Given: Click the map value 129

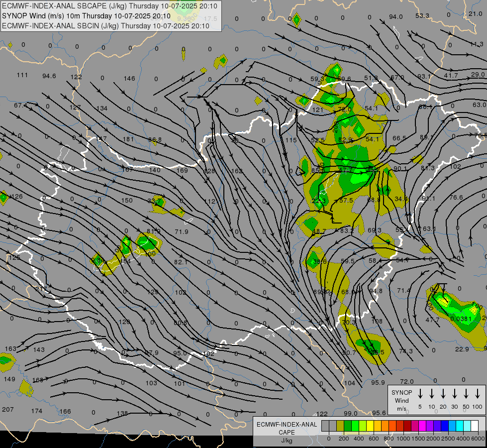Looking at the screenshot, I should click(x=153, y=292).
